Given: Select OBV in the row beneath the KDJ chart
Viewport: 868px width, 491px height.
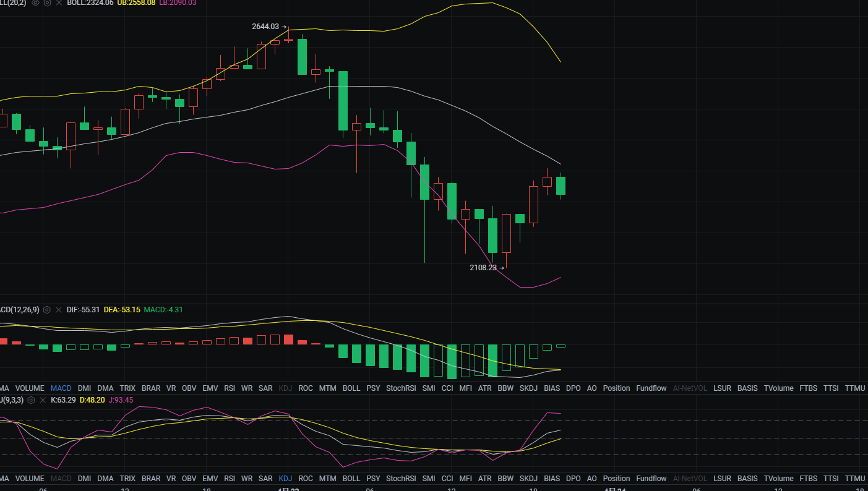Looking at the screenshot, I should click(189, 479).
